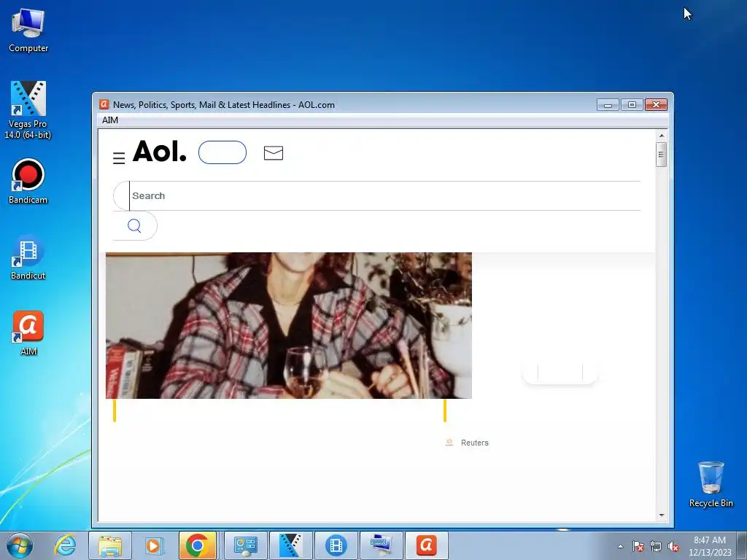Click the blue outlined pill button beside Aol logo
The image size is (747, 560).
click(x=222, y=152)
